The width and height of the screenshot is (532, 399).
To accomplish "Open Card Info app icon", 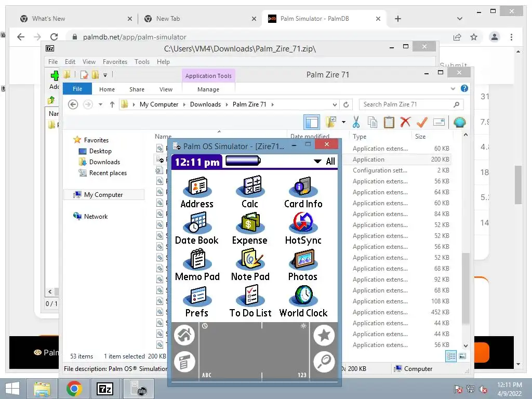I will tap(303, 192).
